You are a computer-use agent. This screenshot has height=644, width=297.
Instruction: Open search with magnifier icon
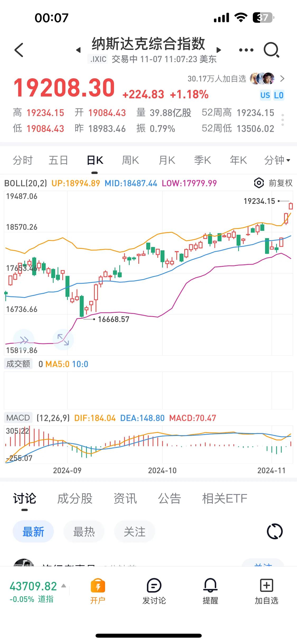pyautogui.click(x=272, y=50)
